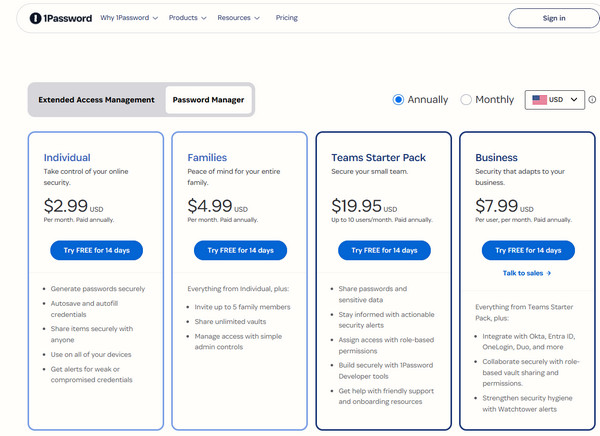Click the Individual plan heading
600x436 pixels.
pyautogui.click(x=67, y=157)
